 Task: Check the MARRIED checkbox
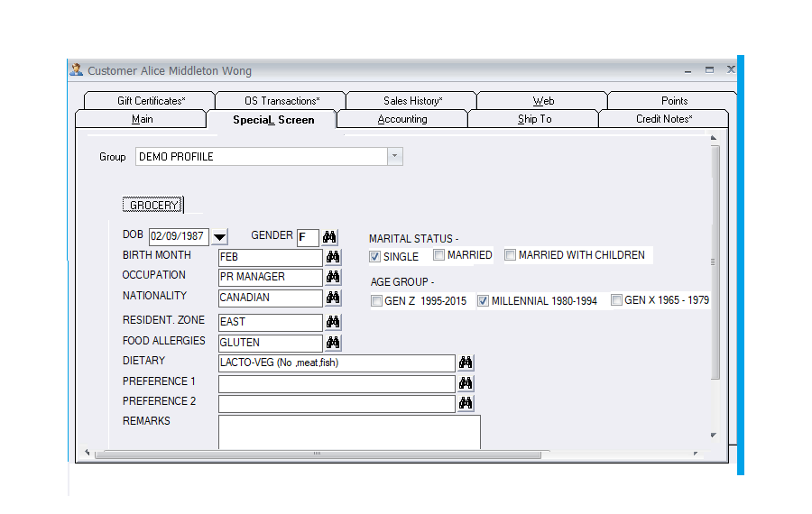439,255
